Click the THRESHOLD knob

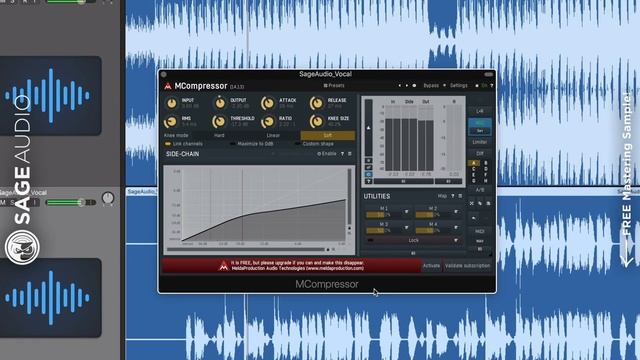tap(220, 121)
